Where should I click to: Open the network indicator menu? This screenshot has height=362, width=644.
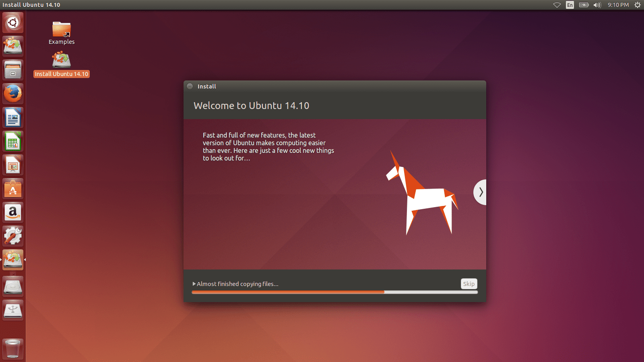557,5
